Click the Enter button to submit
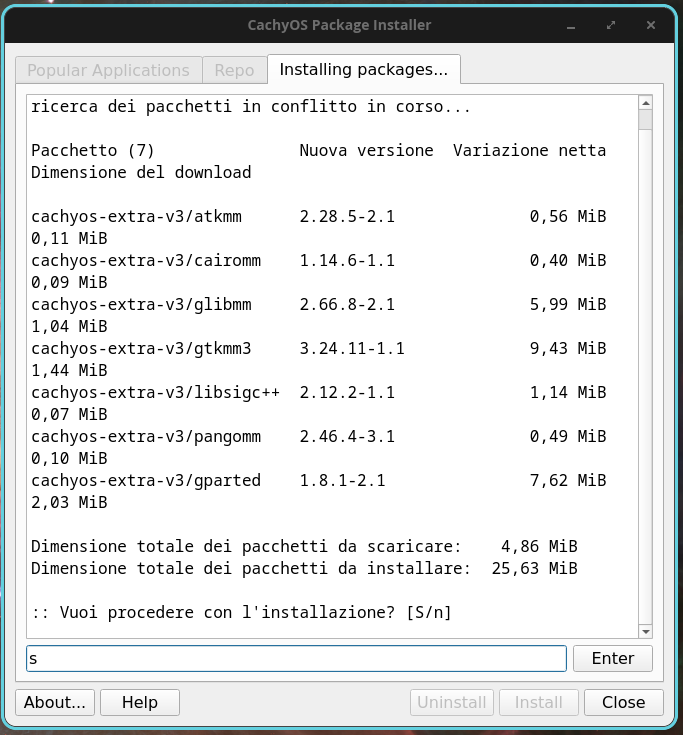 (613, 659)
